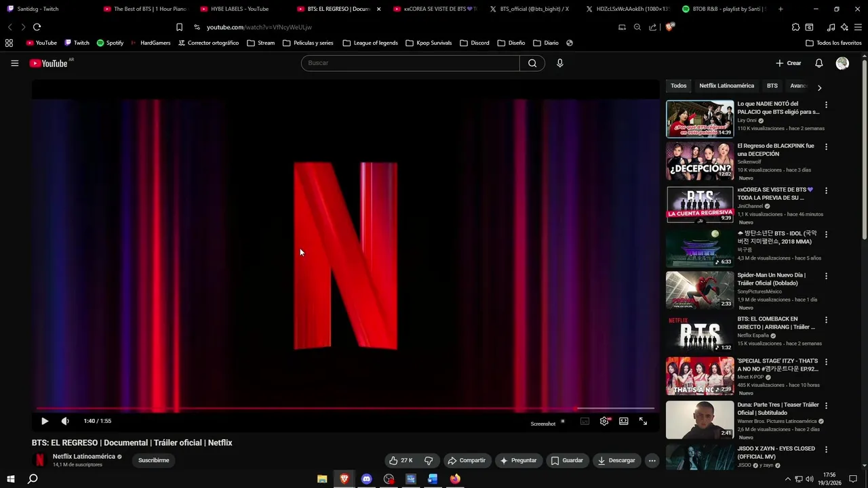Play the video
The width and height of the screenshot is (868, 488).
[x=45, y=421]
